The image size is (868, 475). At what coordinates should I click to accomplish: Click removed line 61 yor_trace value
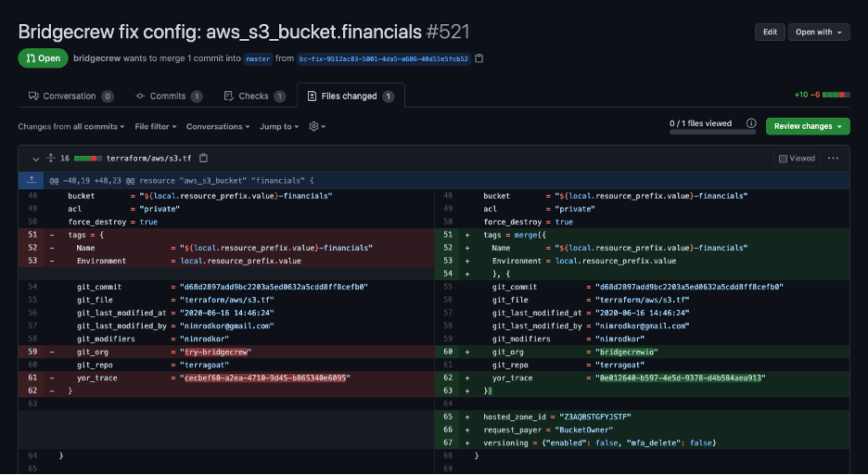tap(267, 379)
